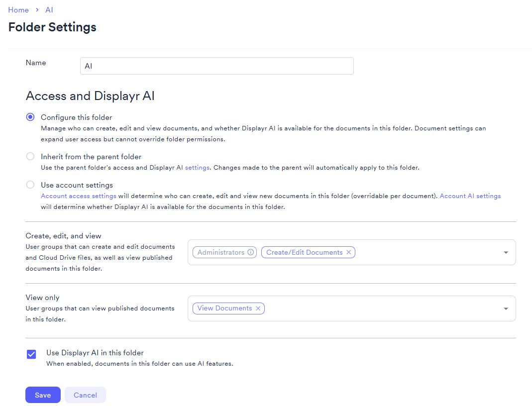The width and height of the screenshot is (532, 409).
Task: Click the breadcrumb chevron separator icon
Action: [x=37, y=10]
